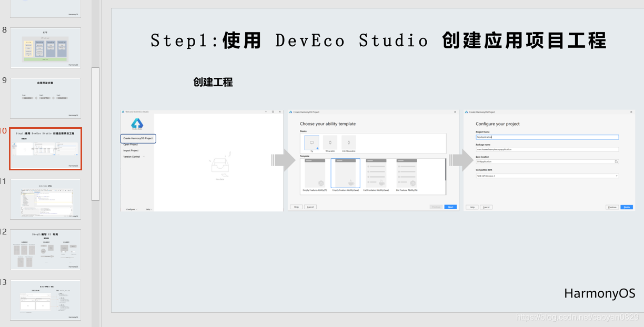Viewport: 644px width, 327px height.
Task: Click the slide panel vertical scrollbar
Action: 95,134
